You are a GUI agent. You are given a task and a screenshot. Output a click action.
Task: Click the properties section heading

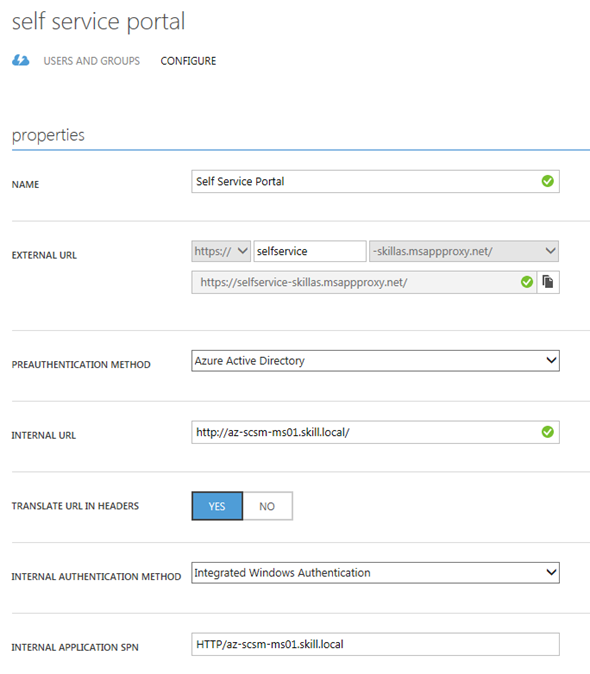pos(48,135)
